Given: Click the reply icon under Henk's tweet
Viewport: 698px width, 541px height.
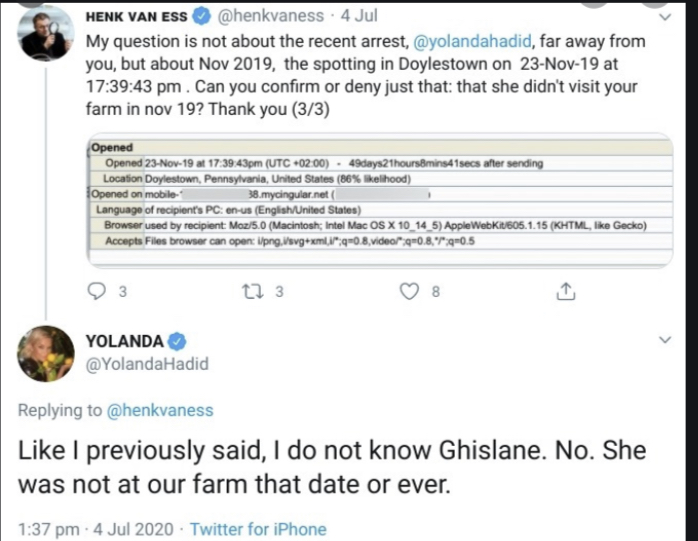Looking at the screenshot, I should pyautogui.click(x=97, y=291).
